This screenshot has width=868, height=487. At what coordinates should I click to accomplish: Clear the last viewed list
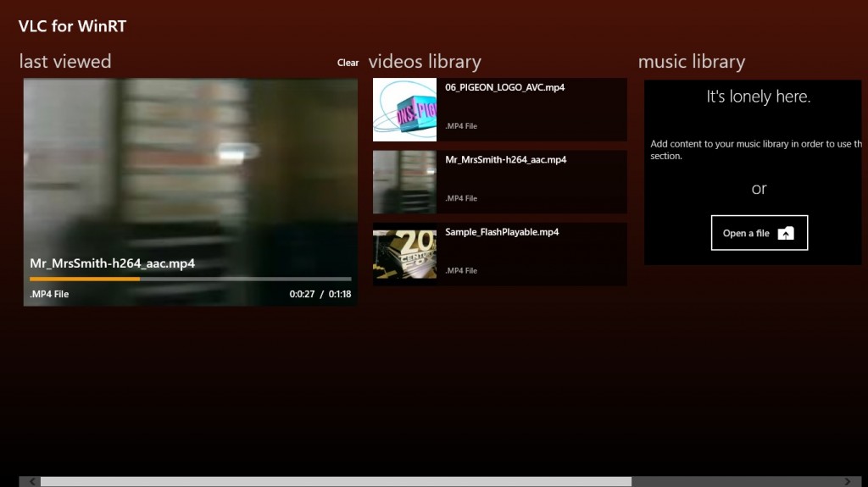[348, 63]
